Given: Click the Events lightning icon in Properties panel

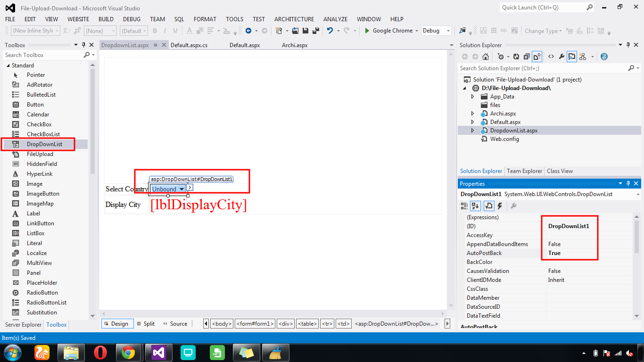Looking at the screenshot, I should 500,206.
